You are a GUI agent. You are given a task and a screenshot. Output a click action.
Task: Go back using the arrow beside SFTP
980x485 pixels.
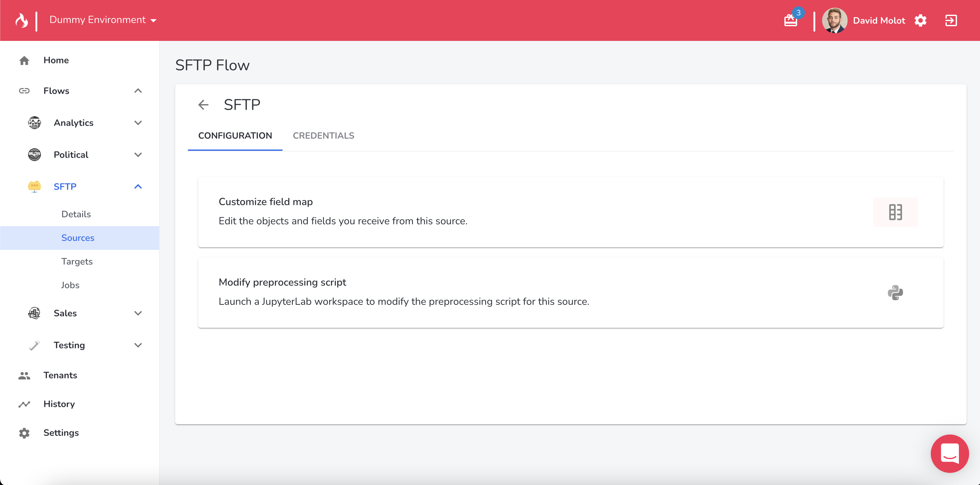point(204,104)
